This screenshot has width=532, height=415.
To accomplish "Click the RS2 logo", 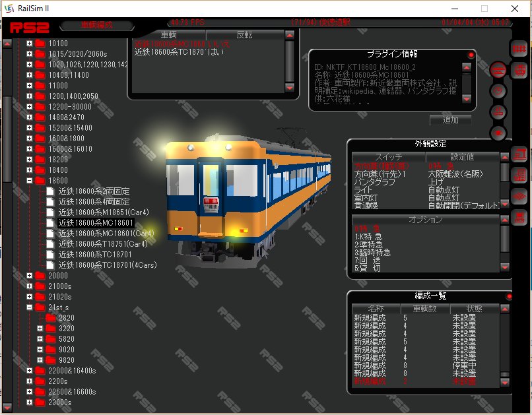I will (29, 27).
